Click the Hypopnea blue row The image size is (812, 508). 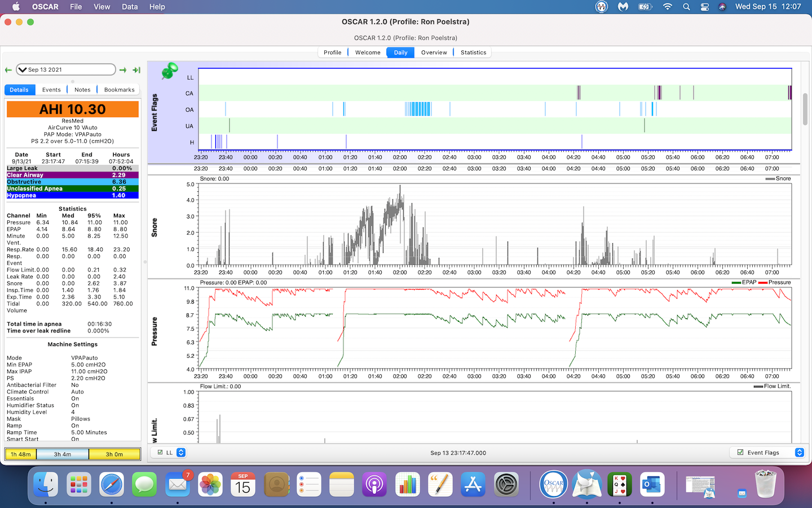(x=73, y=195)
